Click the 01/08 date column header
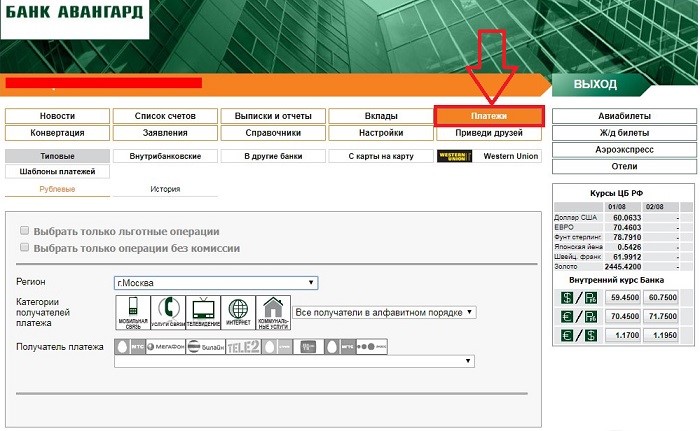 coord(617,207)
